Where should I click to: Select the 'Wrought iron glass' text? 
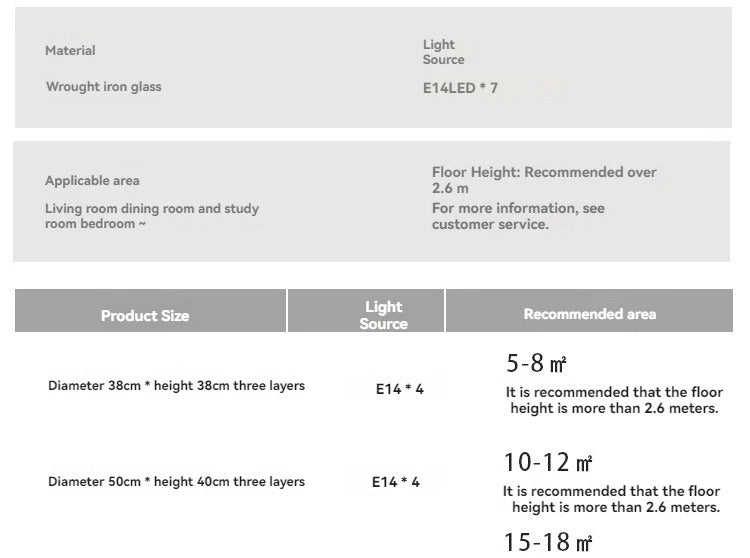tap(103, 87)
